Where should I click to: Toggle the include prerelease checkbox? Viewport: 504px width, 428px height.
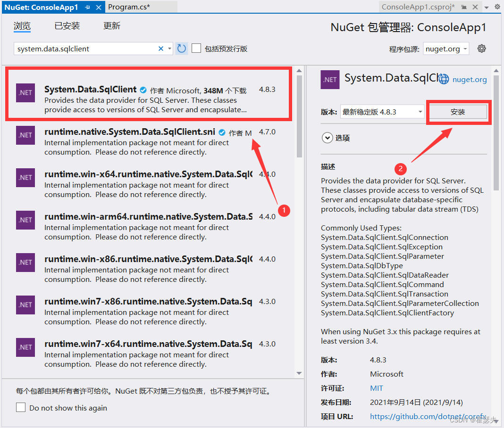196,48
